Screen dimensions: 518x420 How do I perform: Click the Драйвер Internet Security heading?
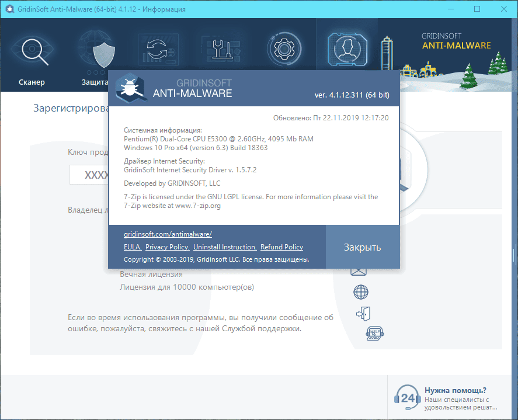[164, 161]
